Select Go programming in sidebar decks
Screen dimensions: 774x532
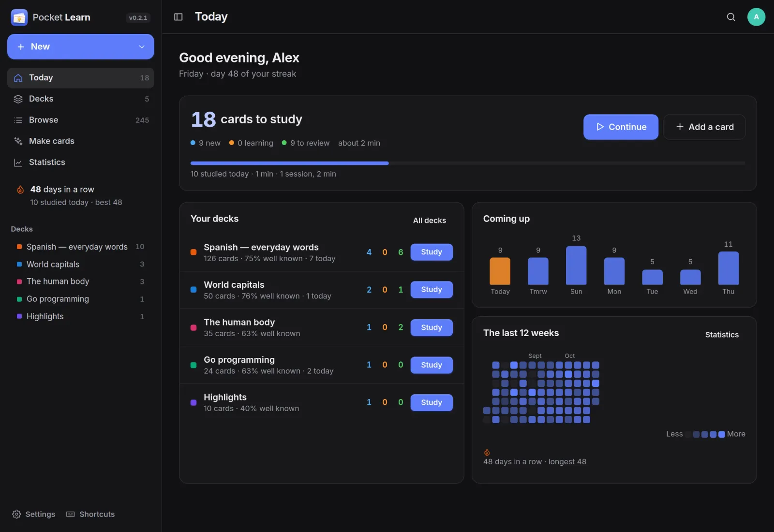tap(81, 299)
